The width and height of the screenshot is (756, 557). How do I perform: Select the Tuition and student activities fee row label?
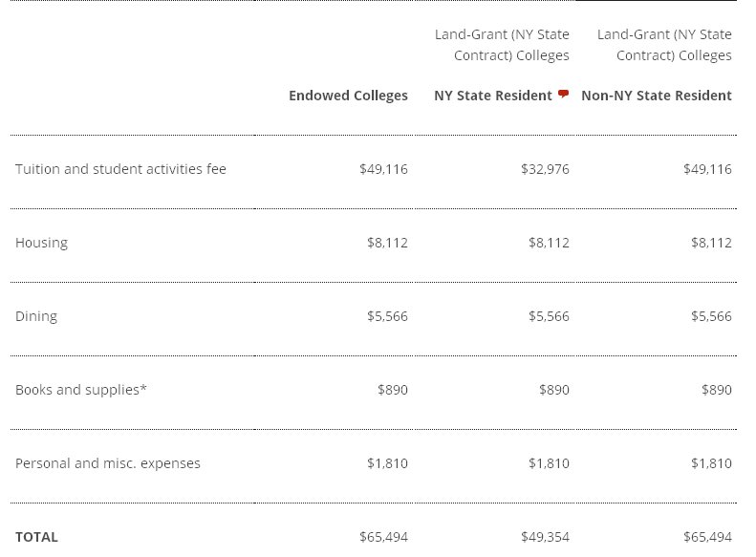click(x=120, y=169)
